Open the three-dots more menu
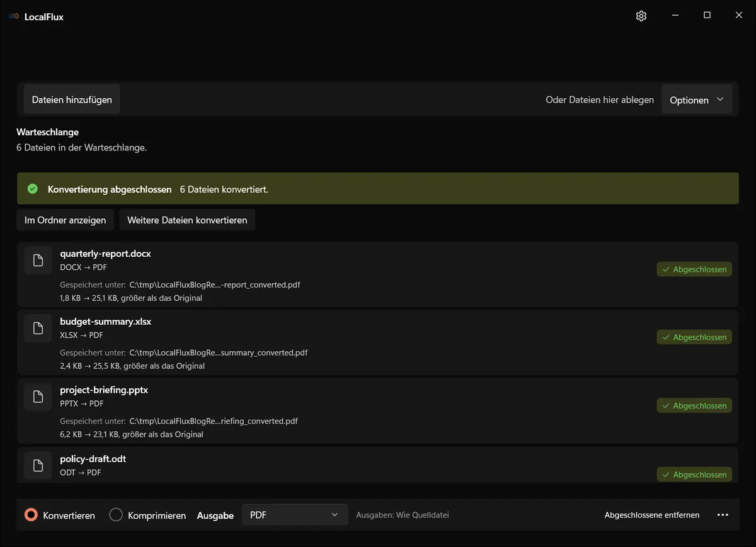This screenshot has height=547, width=756. (x=723, y=515)
